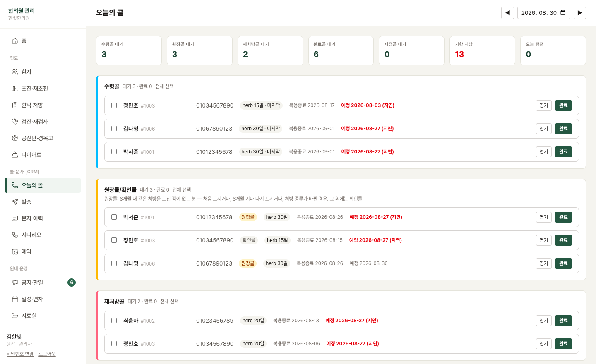This screenshot has height=364, width=596.
Task: Open the date picker calendar icon
Action: pyautogui.click(x=563, y=13)
